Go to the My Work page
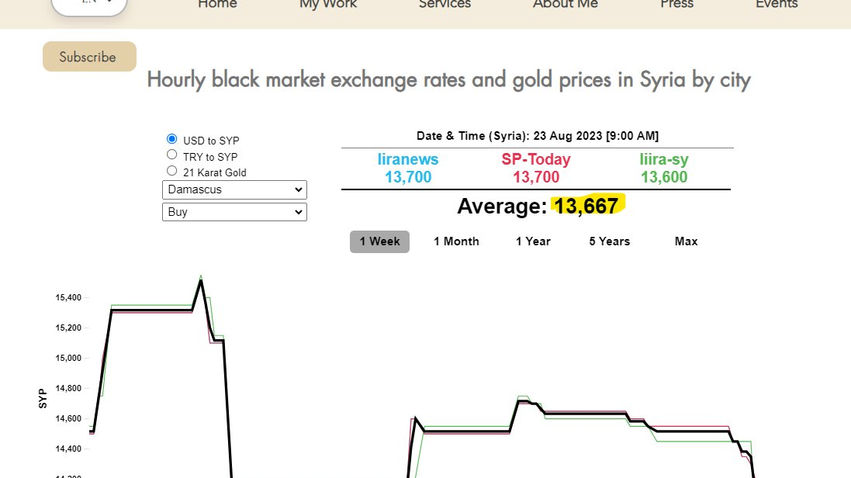The height and width of the screenshot is (478, 851). point(328,4)
